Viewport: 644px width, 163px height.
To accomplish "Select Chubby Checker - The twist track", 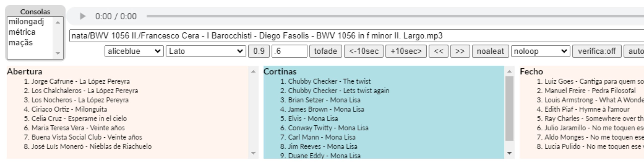I will pyautogui.click(x=329, y=82).
